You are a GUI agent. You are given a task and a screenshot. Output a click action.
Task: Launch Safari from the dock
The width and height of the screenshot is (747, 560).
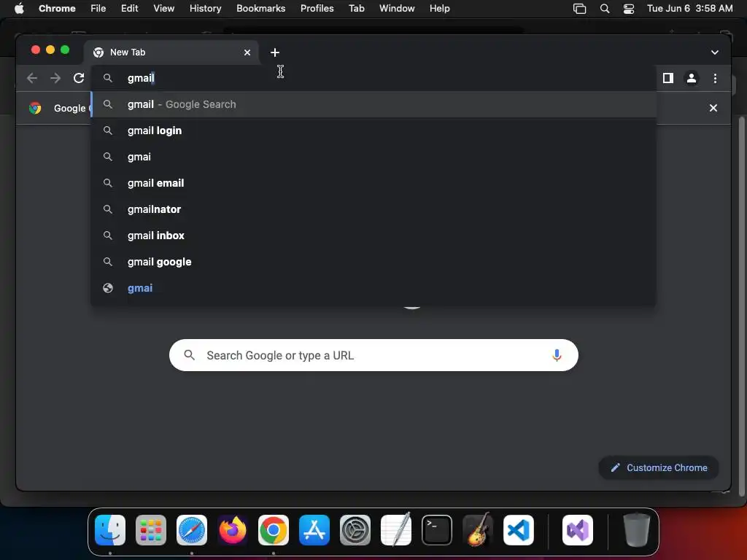tap(192, 530)
